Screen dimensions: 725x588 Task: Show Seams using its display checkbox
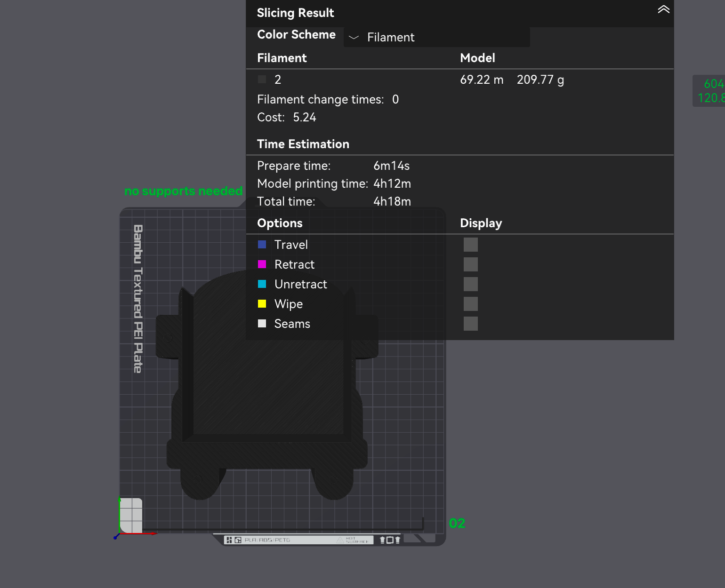470,324
